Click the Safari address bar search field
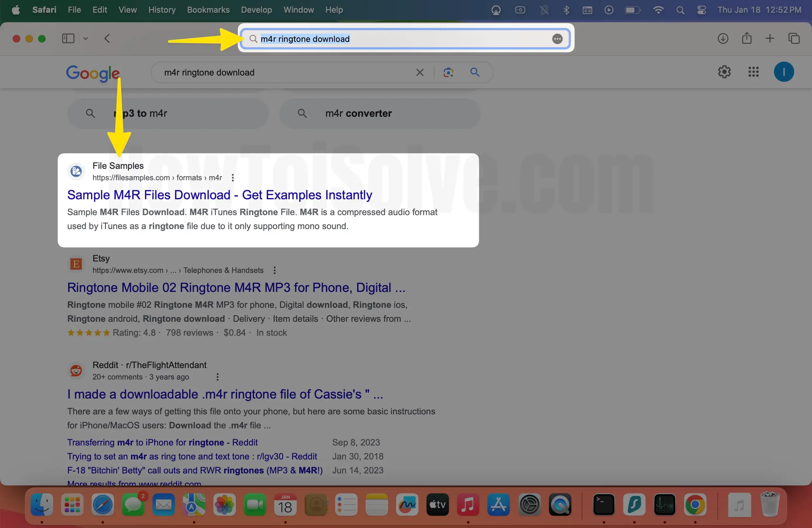 click(x=405, y=39)
